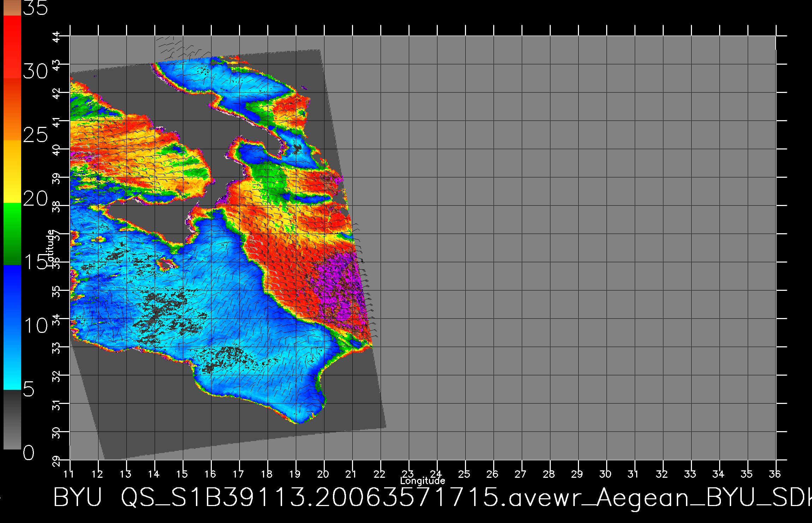Click longitude tick label 11
Image resolution: width=812 pixels, height=523 pixels.
tap(69, 474)
